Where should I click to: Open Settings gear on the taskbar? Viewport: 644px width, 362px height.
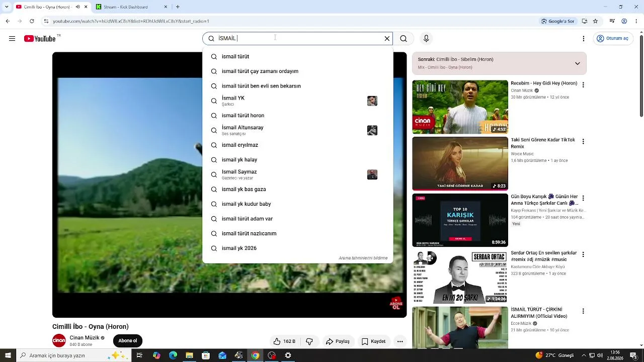click(288, 355)
